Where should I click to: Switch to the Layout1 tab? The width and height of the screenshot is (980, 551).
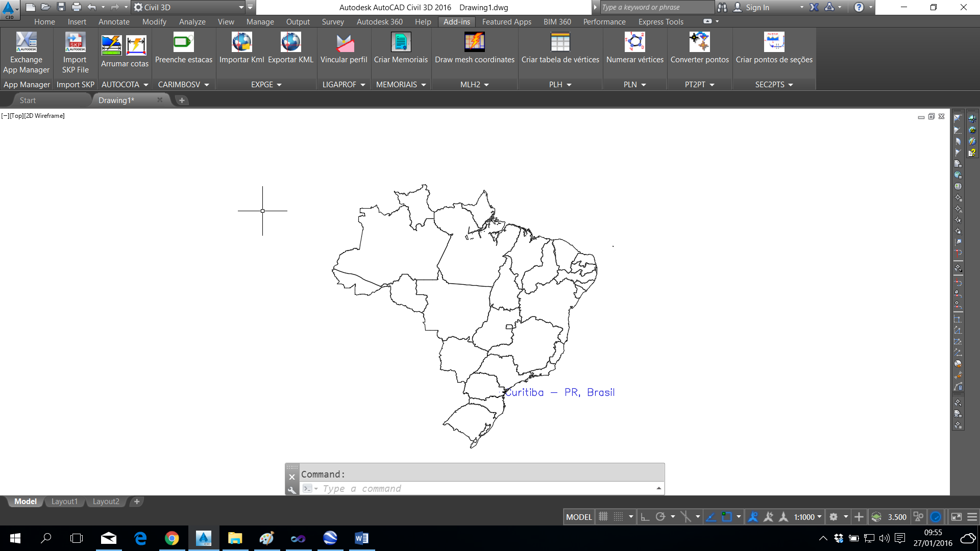click(x=64, y=502)
